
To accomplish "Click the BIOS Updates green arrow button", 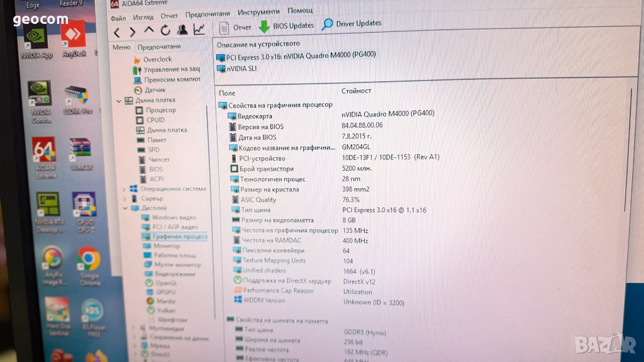I will coord(286,26).
